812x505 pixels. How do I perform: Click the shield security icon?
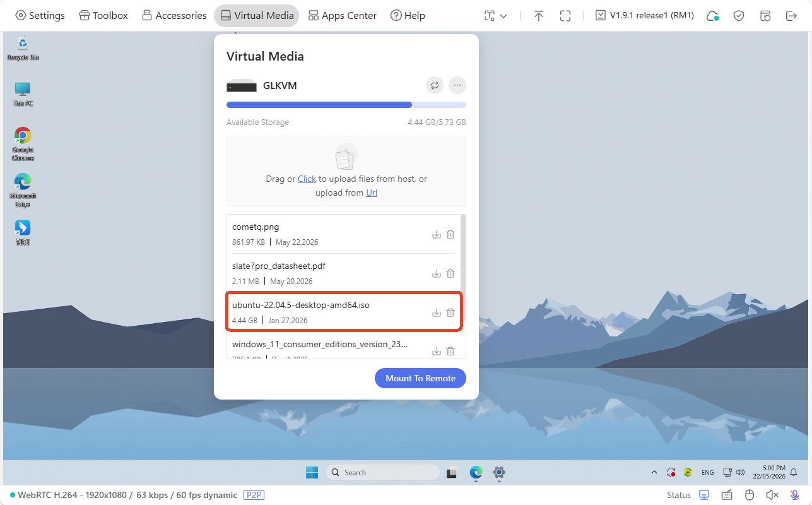click(739, 16)
